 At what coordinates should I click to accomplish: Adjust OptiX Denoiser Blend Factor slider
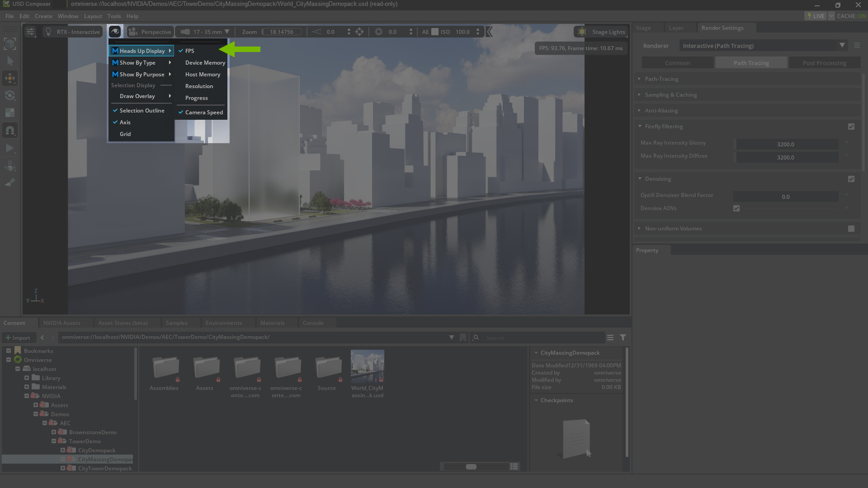tap(786, 197)
